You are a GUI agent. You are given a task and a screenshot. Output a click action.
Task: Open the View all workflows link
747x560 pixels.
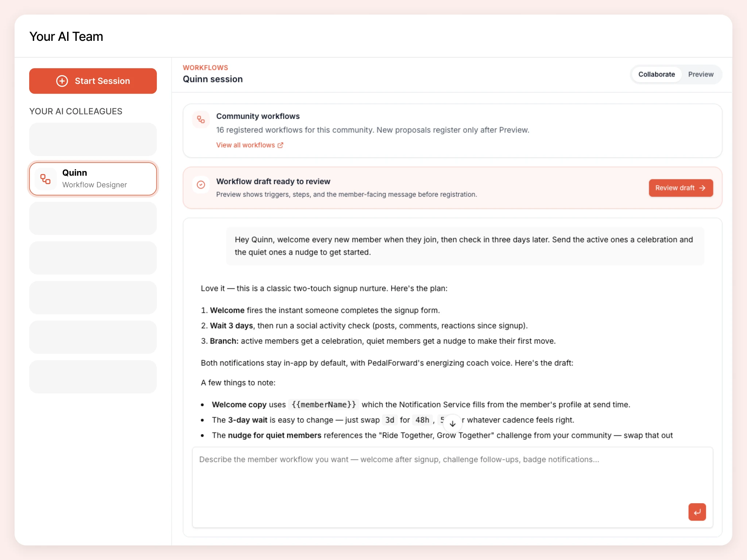pos(250,145)
